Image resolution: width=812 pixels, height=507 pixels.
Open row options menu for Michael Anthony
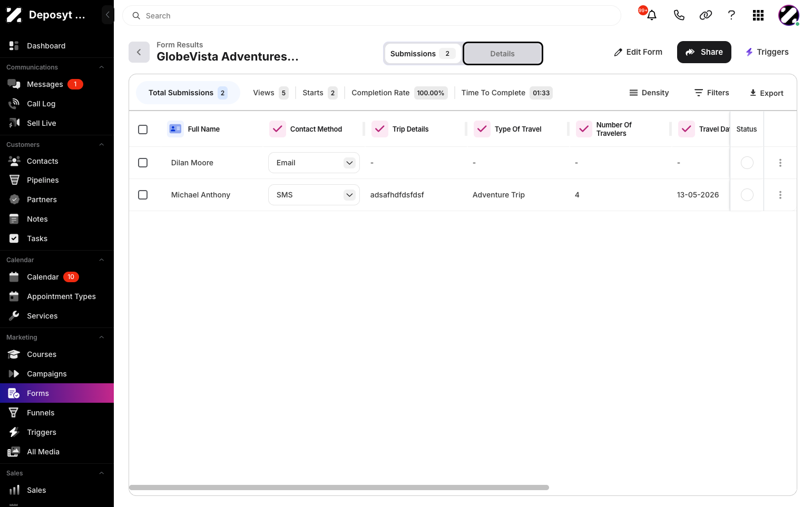[x=780, y=195]
